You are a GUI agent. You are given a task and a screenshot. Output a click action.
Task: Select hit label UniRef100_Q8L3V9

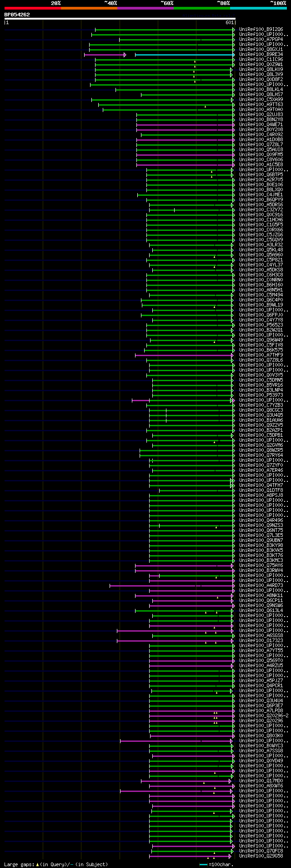coord(261,74)
